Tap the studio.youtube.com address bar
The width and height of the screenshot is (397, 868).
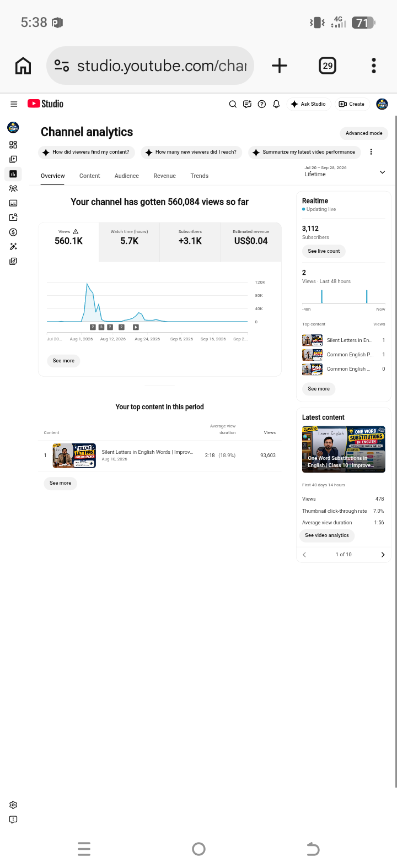point(150,66)
